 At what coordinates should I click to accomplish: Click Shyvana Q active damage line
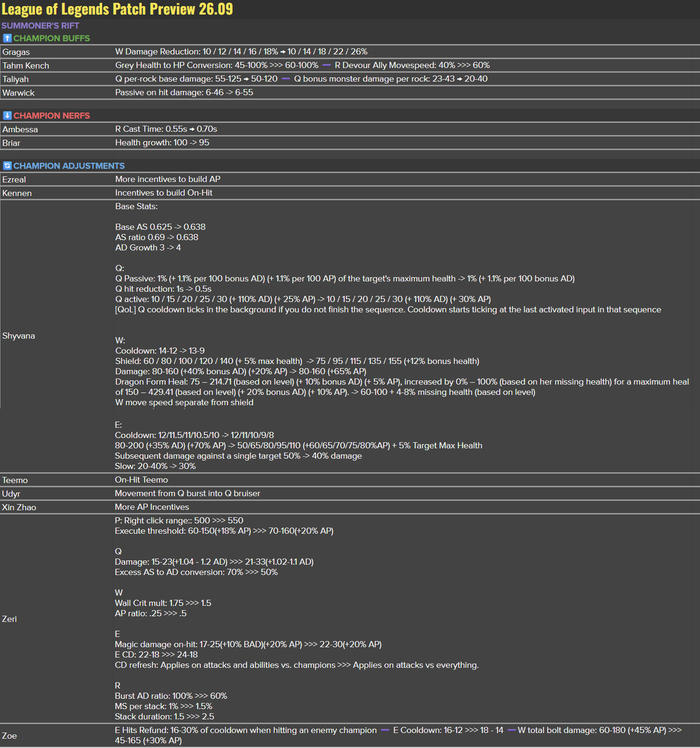[303, 299]
